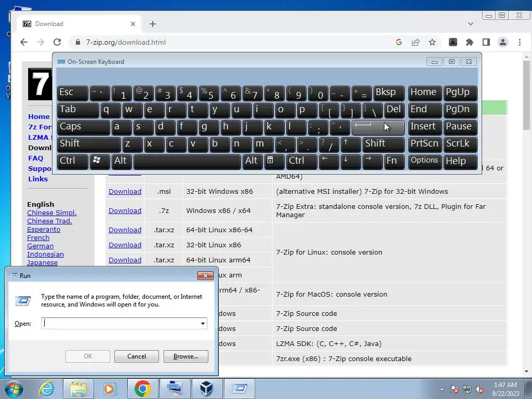
Task: Click the Run dialog taskbar icon
Action: click(x=239, y=389)
